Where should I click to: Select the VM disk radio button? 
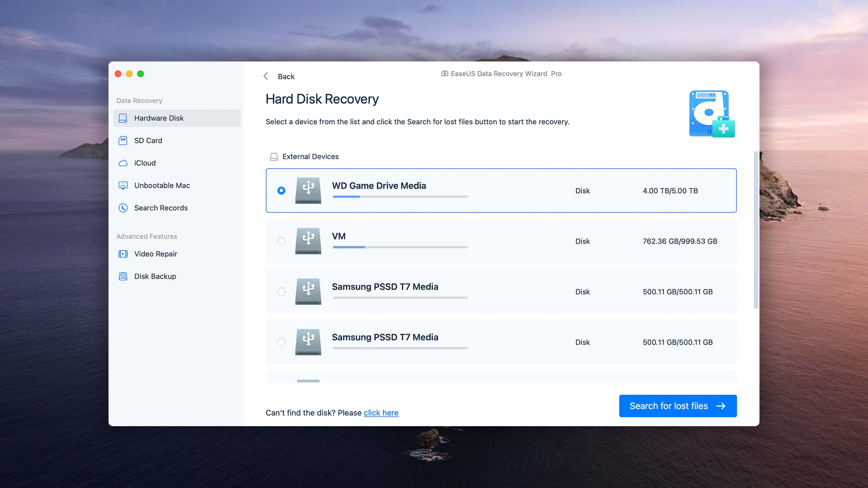pos(281,241)
